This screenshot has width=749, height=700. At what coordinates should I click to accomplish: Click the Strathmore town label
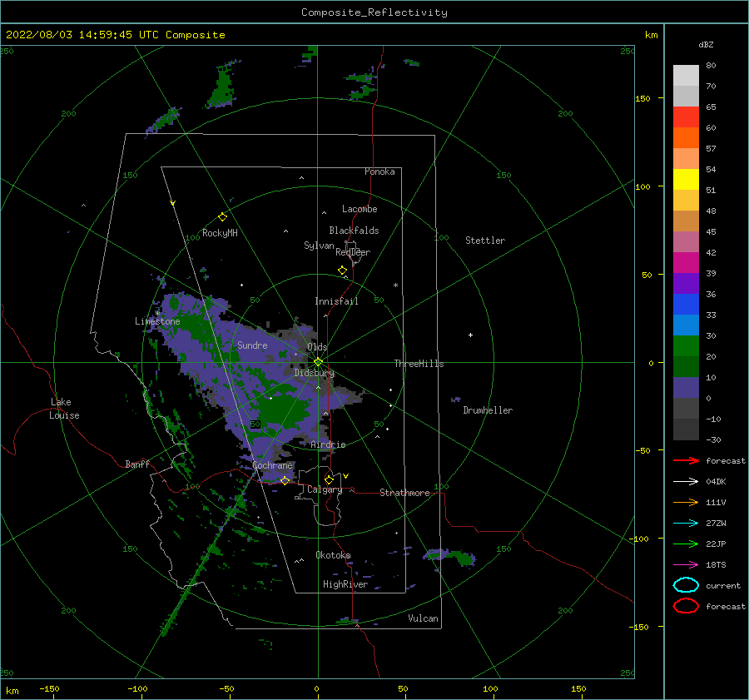point(404,493)
